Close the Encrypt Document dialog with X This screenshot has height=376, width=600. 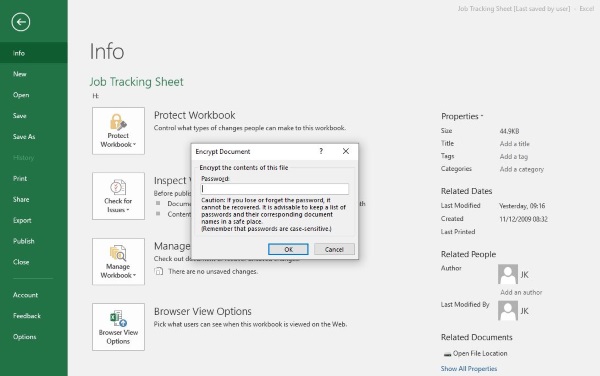pyautogui.click(x=346, y=151)
